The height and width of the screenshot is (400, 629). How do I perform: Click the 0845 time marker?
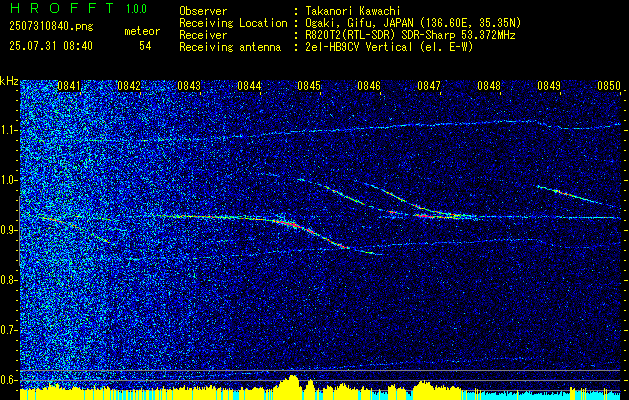click(309, 86)
